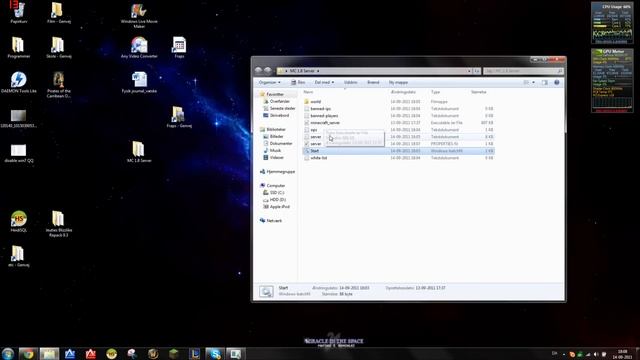Click the Åbn toolbar button
This screenshot has height=360, width=640.
pos(298,82)
